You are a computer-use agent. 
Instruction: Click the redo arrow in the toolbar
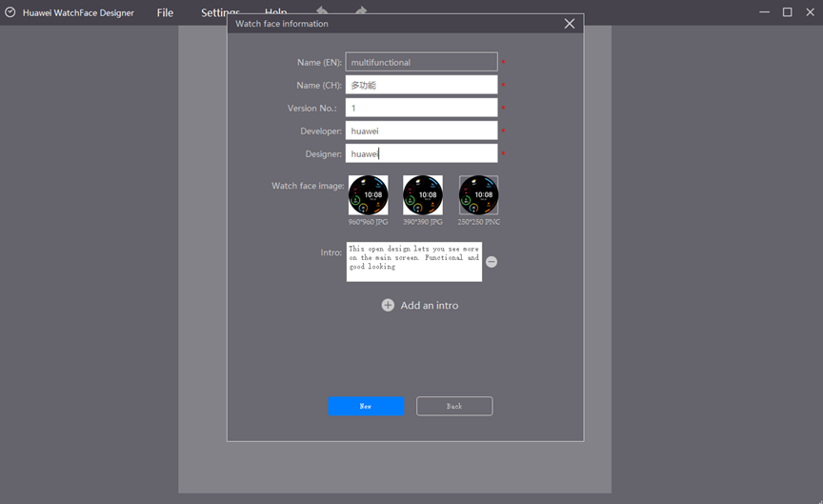click(361, 10)
